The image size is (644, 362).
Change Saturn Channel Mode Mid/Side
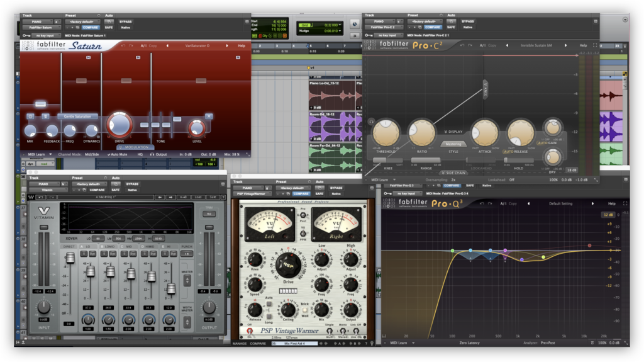tap(92, 154)
